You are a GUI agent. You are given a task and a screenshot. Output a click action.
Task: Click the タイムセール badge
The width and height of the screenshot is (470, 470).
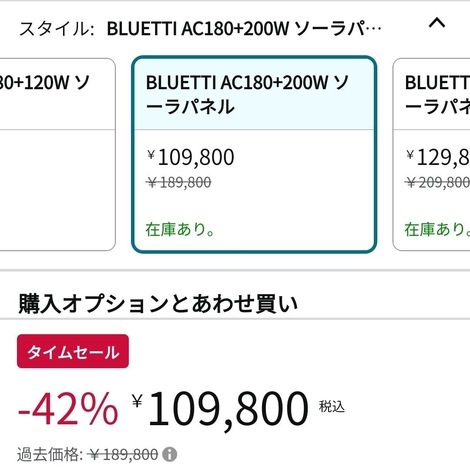(73, 351)
